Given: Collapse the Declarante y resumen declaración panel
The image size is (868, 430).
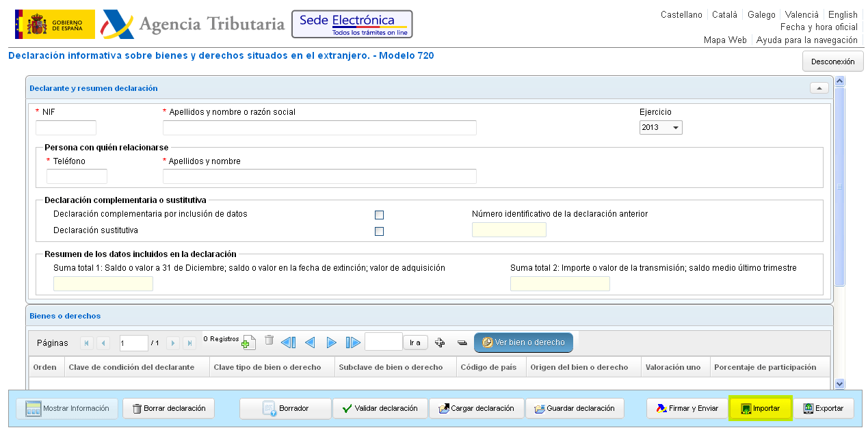Looking at the screenshot, I should click(x=819, y=88).
